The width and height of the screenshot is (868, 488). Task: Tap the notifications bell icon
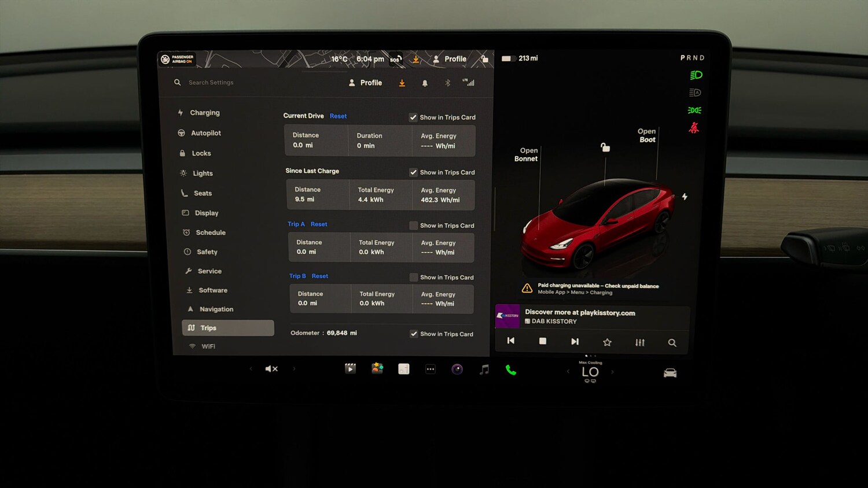pos(425,83)
